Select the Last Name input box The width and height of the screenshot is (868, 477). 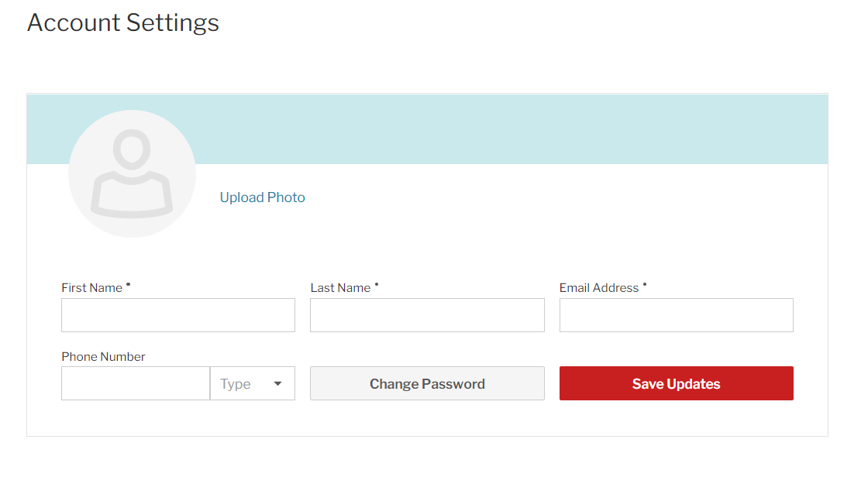tap(427, 315)
